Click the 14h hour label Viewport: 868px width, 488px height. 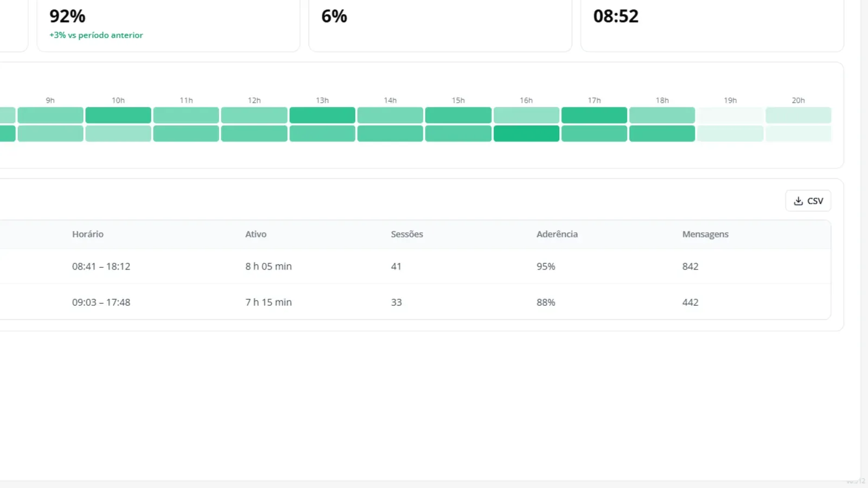click(390, 100)
